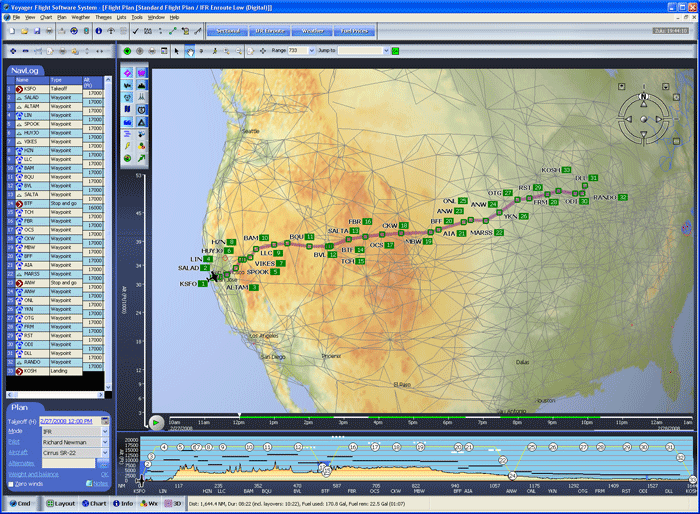
Task: Click the black mountain terrain layer icon
Action: point(142,85)
